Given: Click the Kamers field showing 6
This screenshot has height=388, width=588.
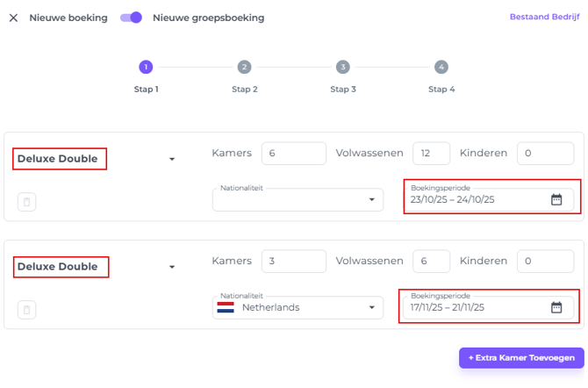Looking at the screenshot, I should (293, 153).
